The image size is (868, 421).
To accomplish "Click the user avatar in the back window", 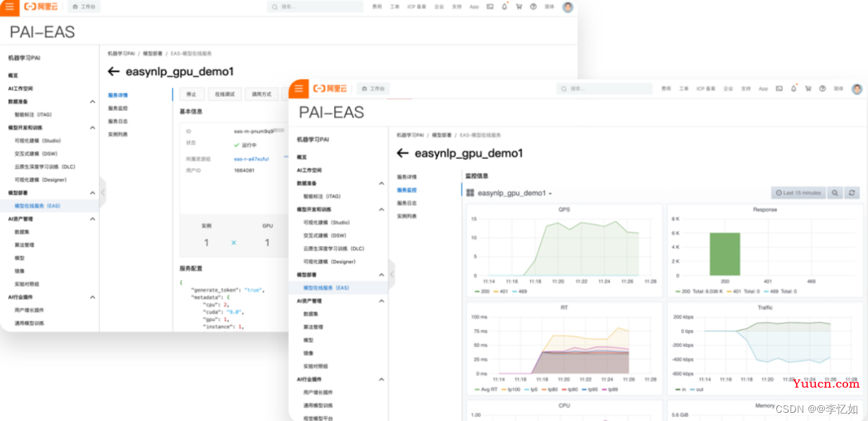I will [x=567, y=7].
